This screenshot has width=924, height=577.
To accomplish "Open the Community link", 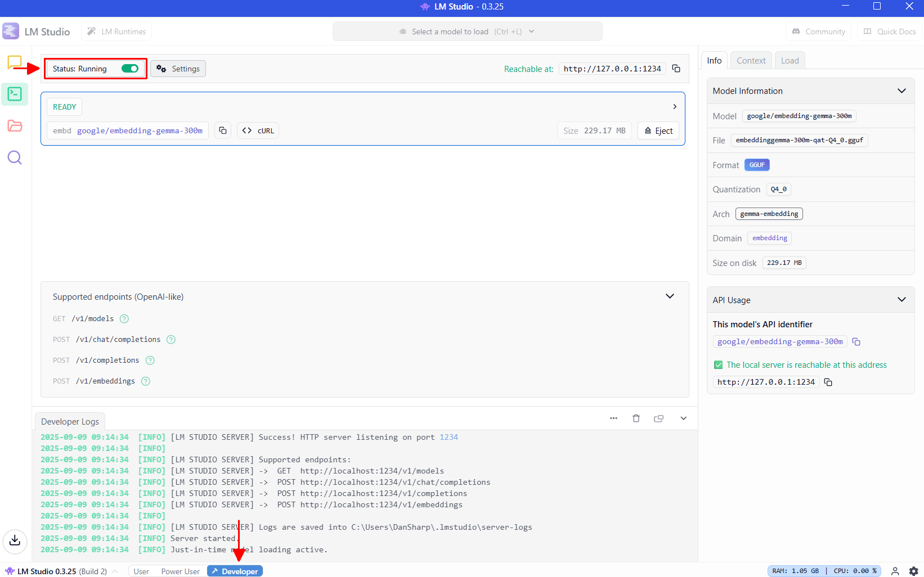I will pos(818,31).
